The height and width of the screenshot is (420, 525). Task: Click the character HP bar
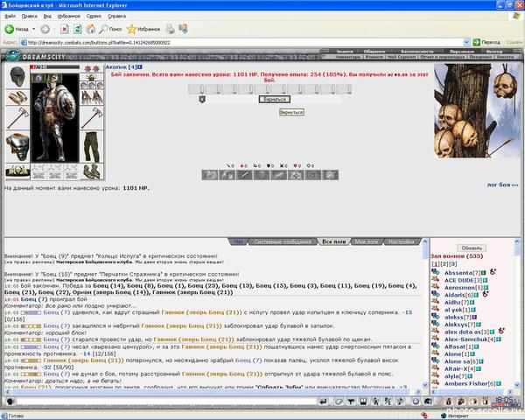[x=55, y=67]
